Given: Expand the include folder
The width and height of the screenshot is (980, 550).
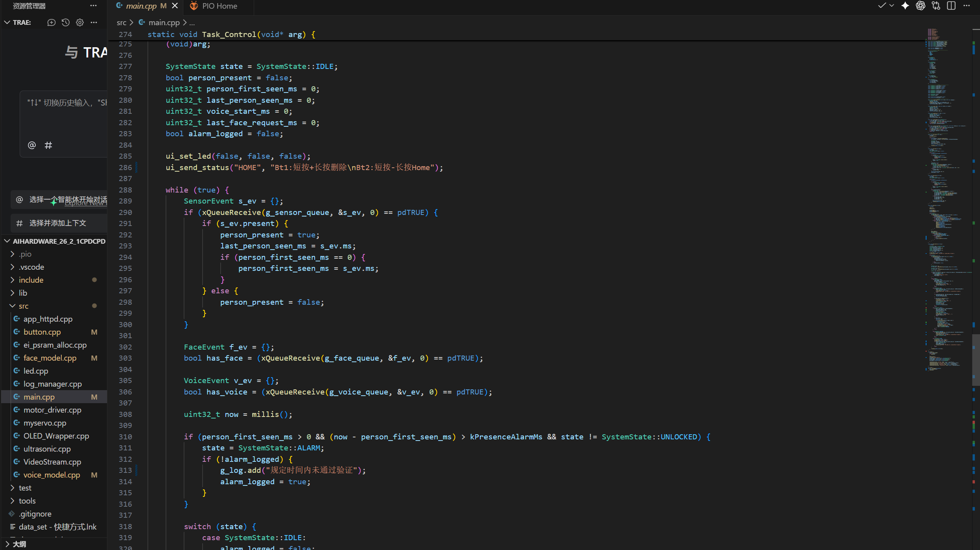Looking at the screenshot, I should tap(31, 280).
